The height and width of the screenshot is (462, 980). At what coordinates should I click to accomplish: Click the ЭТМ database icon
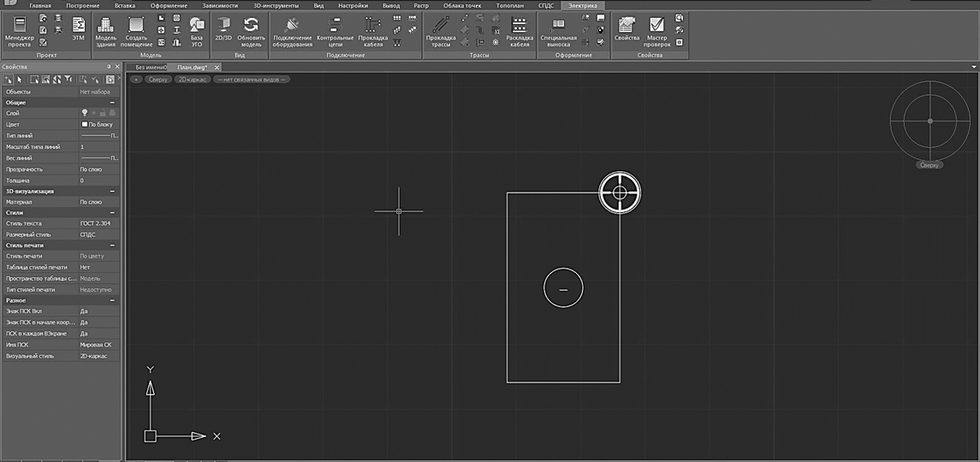78,30
